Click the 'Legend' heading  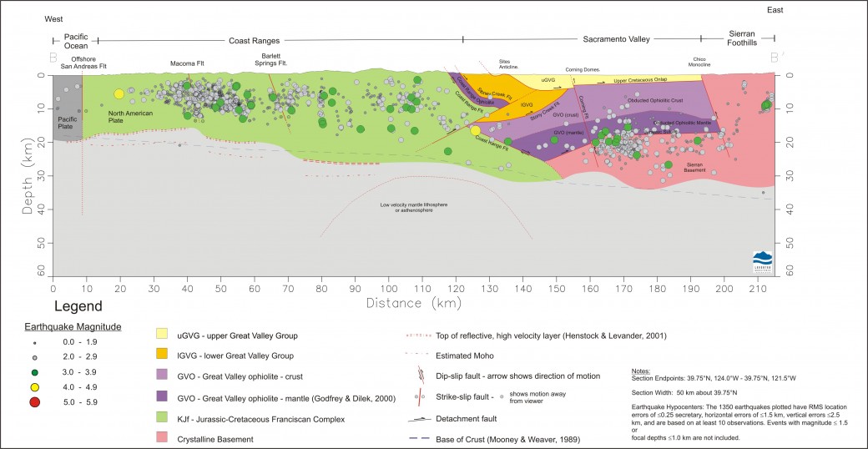78,306
